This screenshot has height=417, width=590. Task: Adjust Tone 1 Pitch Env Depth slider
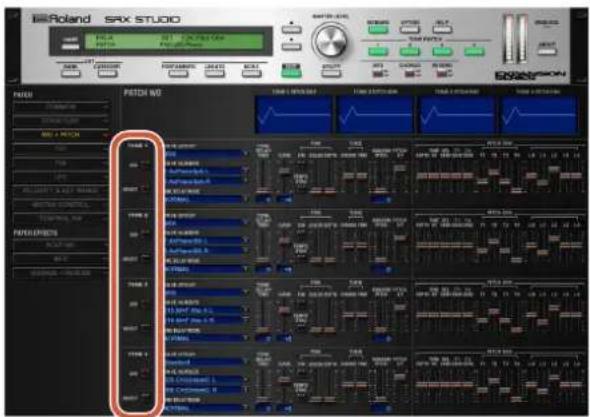click(x=423, y=176)
